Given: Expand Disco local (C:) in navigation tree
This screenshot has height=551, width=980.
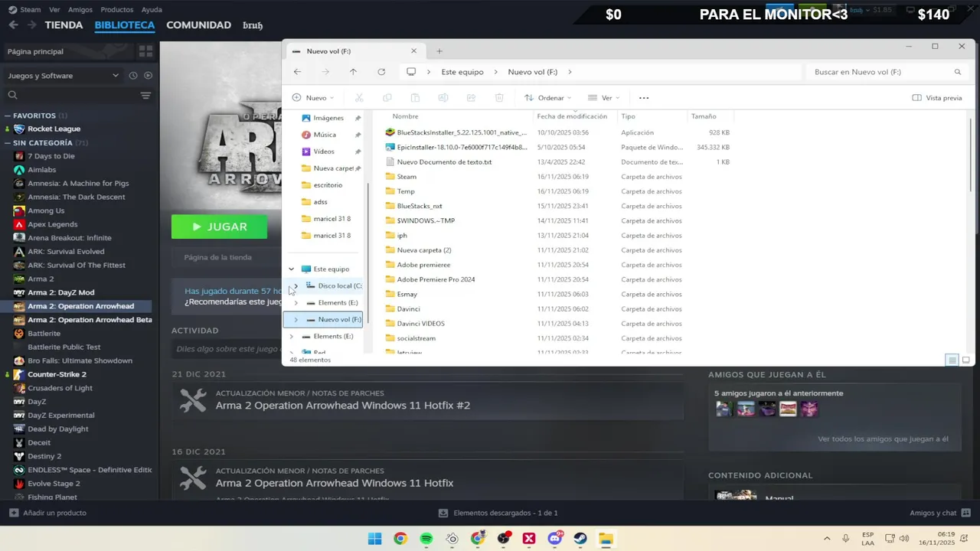Looking at the screenshot, I should click(x=296, y=286).
